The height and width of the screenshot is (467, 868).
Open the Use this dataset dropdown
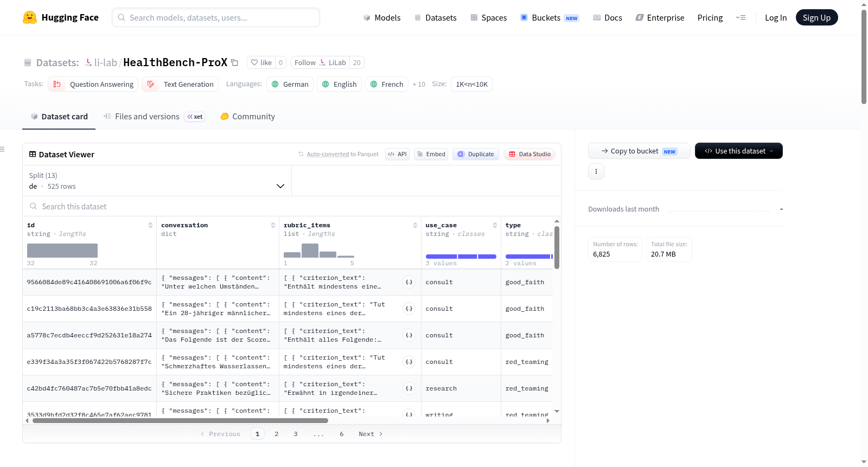pyautogui.click(x=739, y=151)
